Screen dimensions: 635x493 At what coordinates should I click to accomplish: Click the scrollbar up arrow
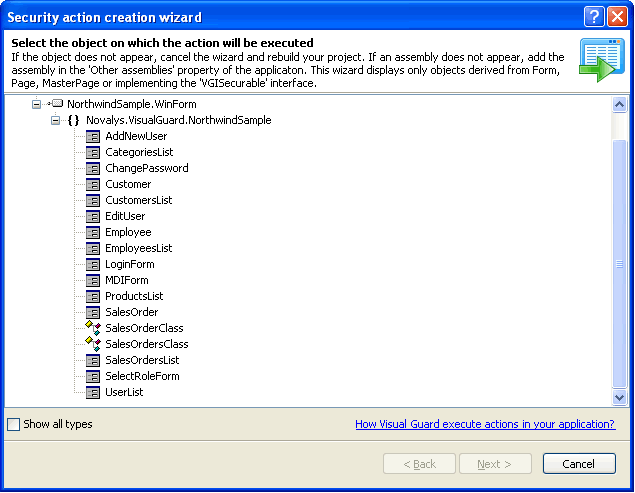619,105
